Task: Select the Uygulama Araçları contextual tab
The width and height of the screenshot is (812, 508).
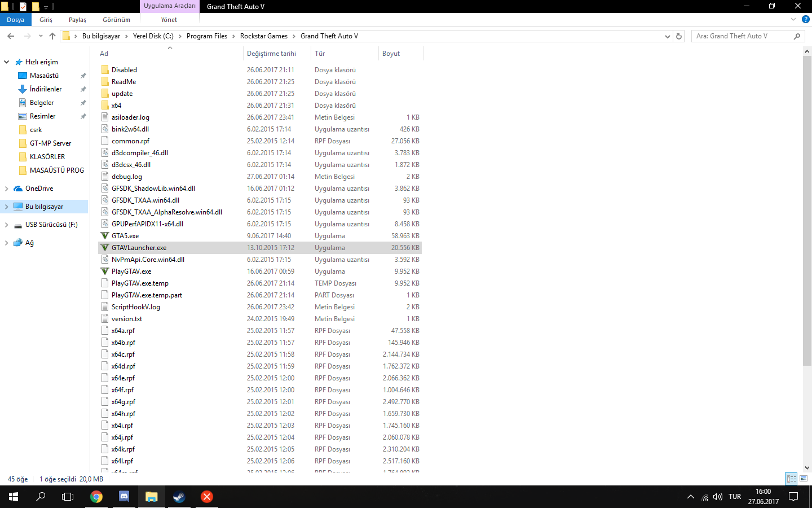Action: (x=170, y=6)
